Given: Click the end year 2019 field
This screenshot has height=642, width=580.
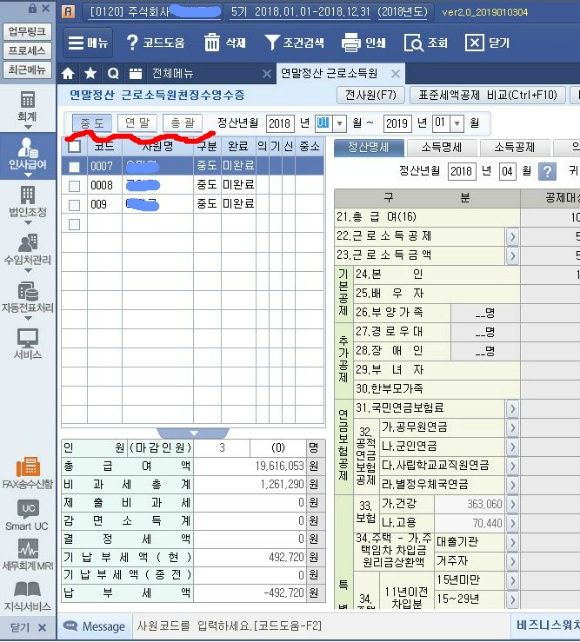Looking at the screenshot, I should (397, 123).
